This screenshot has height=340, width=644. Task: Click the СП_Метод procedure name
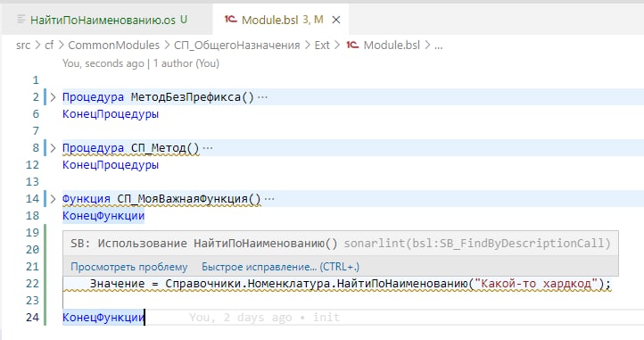click(x=158, y=148)
